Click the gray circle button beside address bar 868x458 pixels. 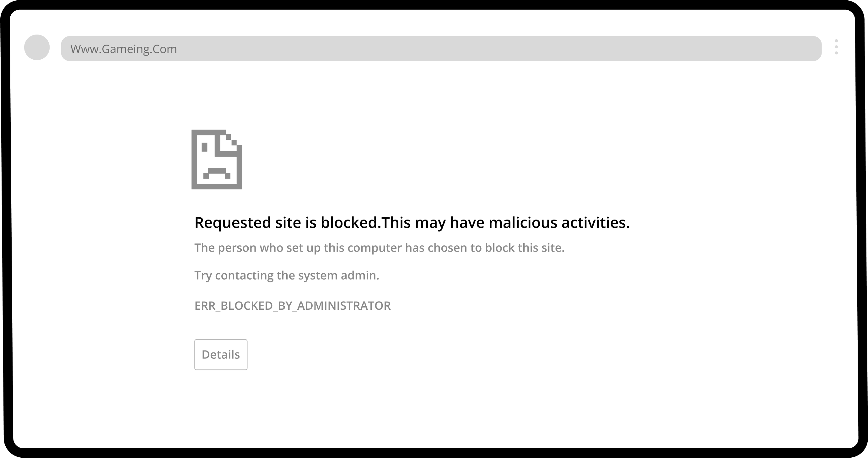(x=37, y=47)
